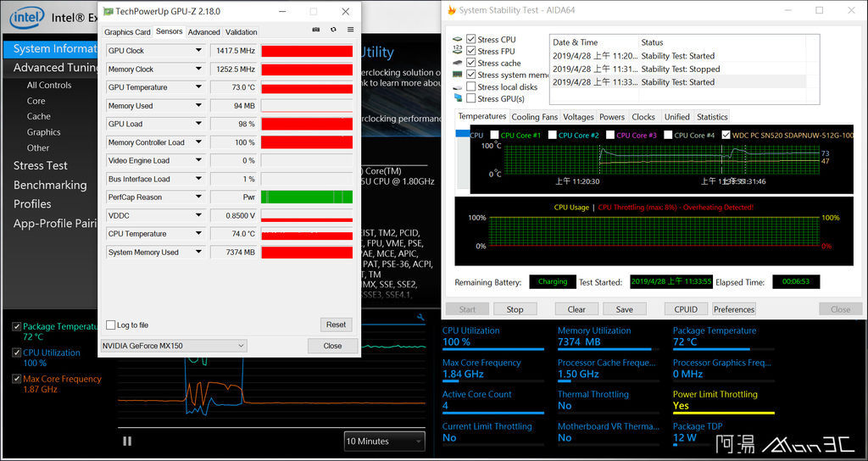This screenshot has height=461, width=868.
Task: Enable CPU Core #1 graph checkbox
Action: tap(494, 135)
